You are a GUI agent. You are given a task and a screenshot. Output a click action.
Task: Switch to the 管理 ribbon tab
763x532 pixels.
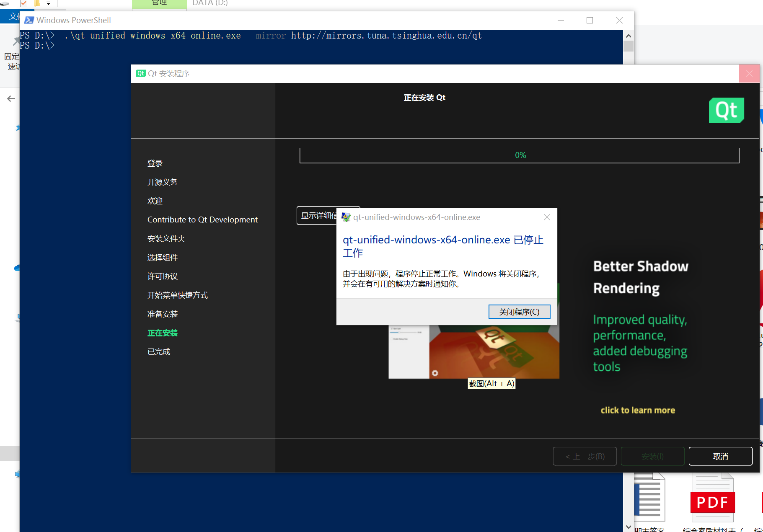[159, 4]
